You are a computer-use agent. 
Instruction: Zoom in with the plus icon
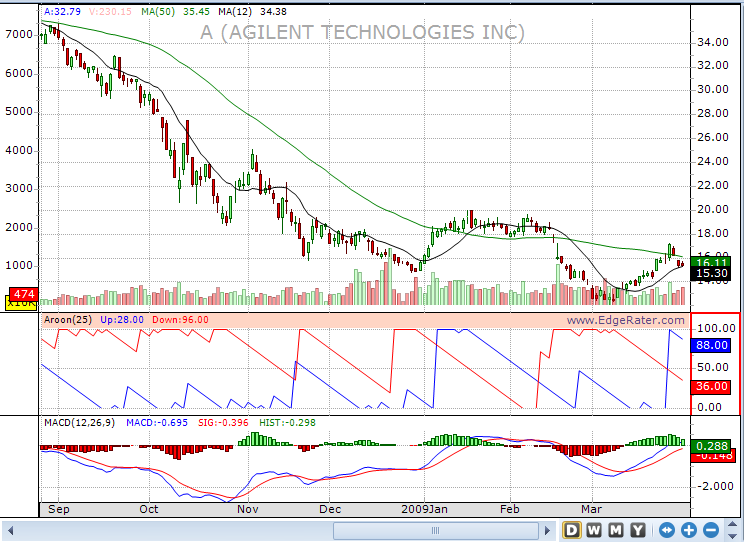click(689, 530)
